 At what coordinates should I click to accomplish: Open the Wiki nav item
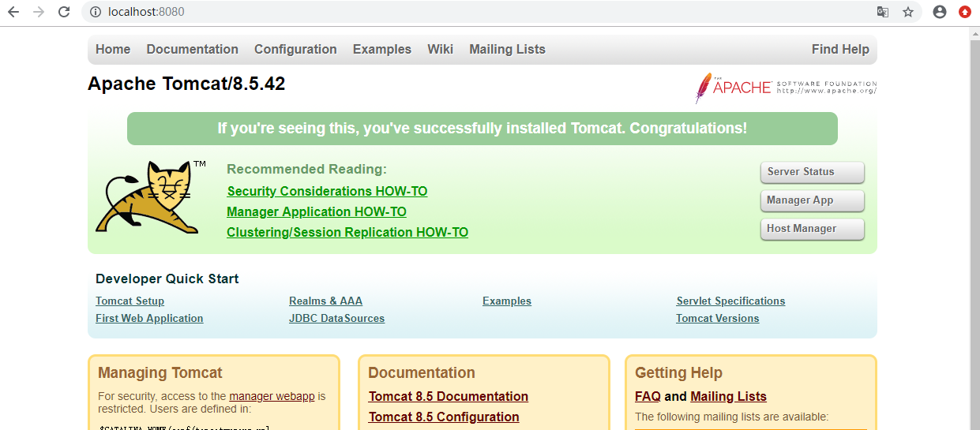tap(441, 49)
